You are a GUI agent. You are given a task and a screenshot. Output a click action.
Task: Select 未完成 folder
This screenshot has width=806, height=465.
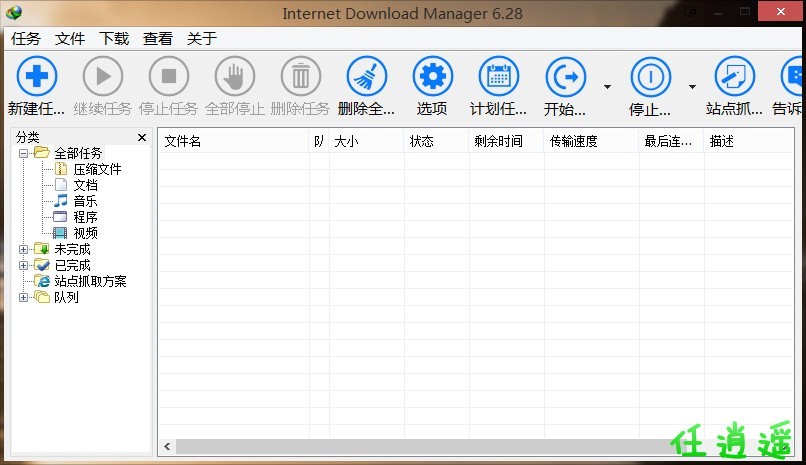[x=72, y=249]
